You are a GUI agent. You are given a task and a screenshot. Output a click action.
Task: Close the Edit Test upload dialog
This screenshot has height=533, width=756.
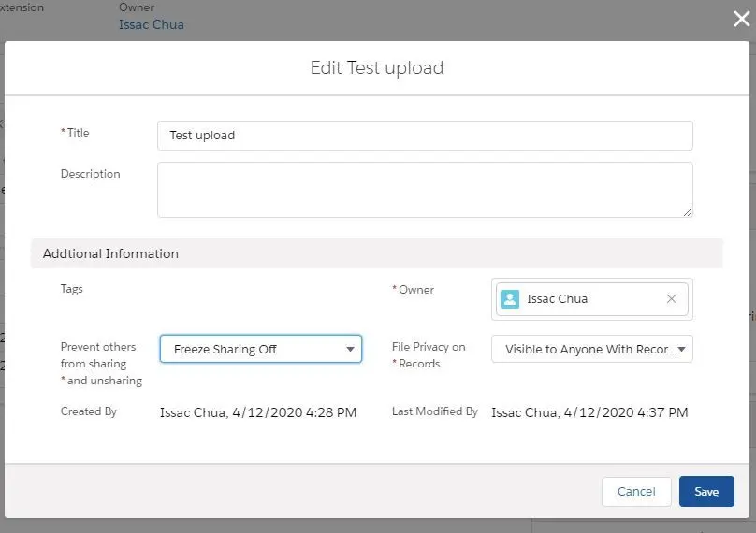pos(742,19)
